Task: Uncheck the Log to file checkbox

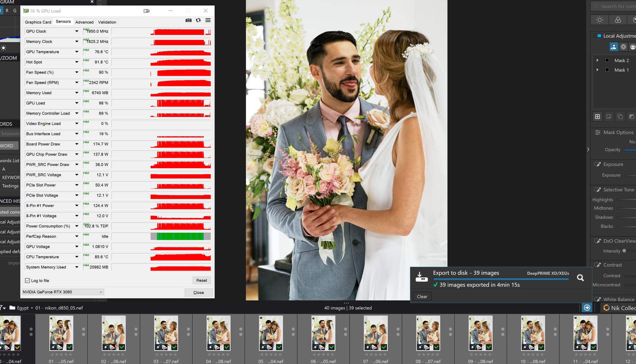Action: pos(27,281)
